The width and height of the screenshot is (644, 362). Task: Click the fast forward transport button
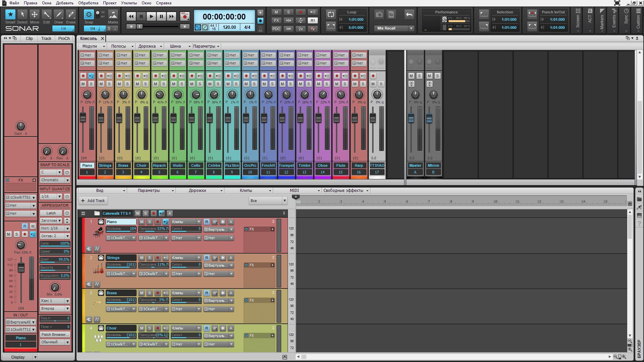click(171, 16)
